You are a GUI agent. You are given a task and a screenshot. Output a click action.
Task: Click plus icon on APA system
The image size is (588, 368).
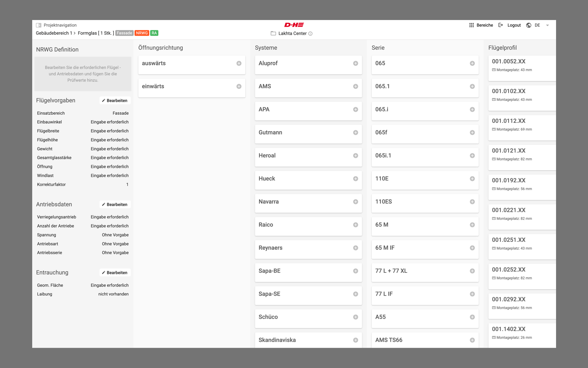click(356, 109)
